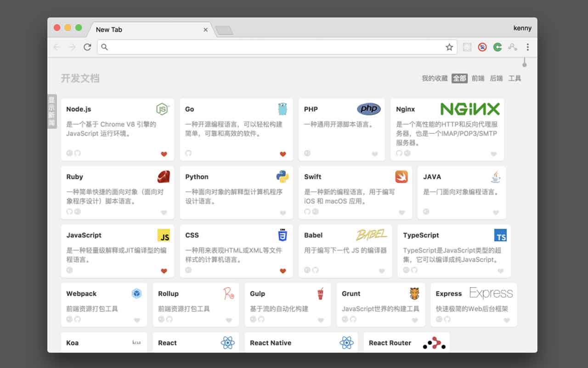The width and height of the screenshot is (588, 368).
Task: Unfavorite JavaScript with red heart
Action: point(164,271)
